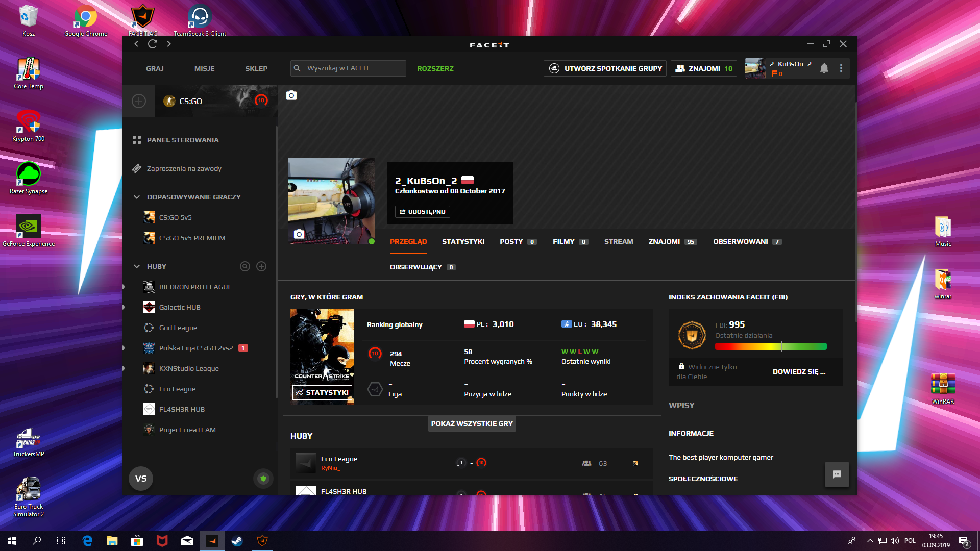The height and width of the screenshot is (551, 980).
Task: Collapse the DOPASOWYWANIE GRACZY section
Action: [x=137, y=197]
